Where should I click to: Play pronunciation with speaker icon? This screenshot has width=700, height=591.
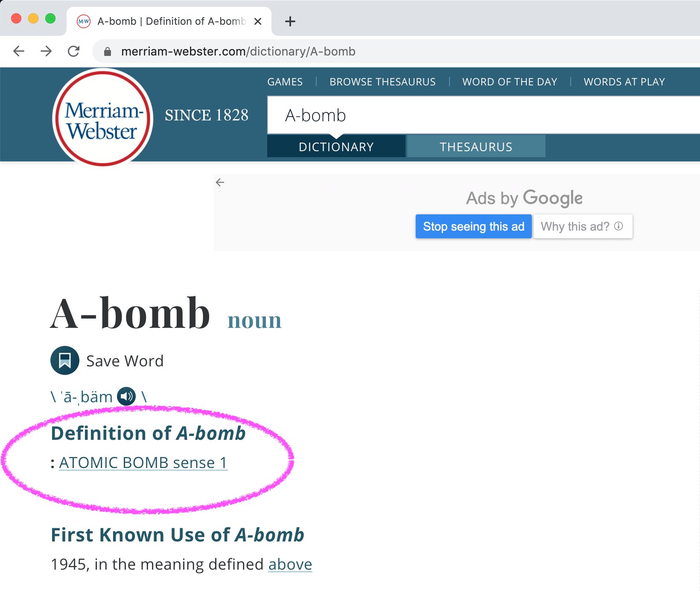(126, 396)
